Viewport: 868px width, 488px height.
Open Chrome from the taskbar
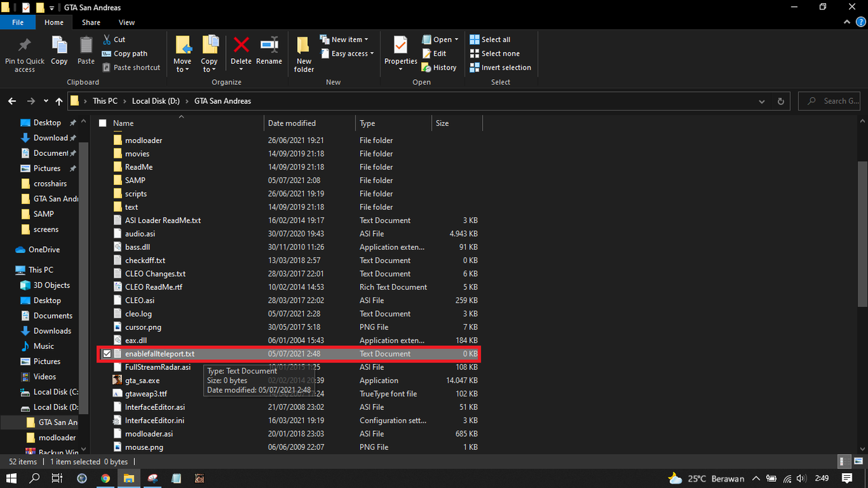[x=105, y=478]
